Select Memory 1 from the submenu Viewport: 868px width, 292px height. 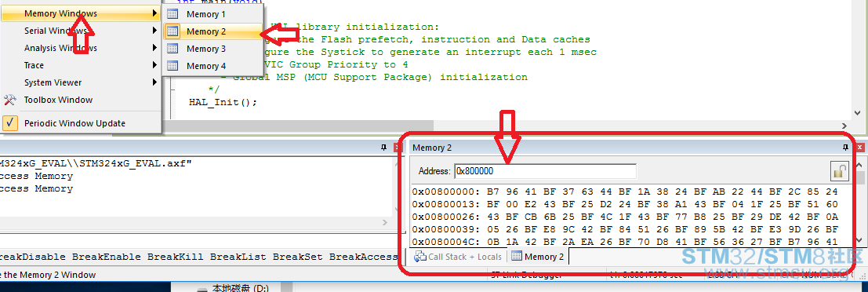point(212,14)
